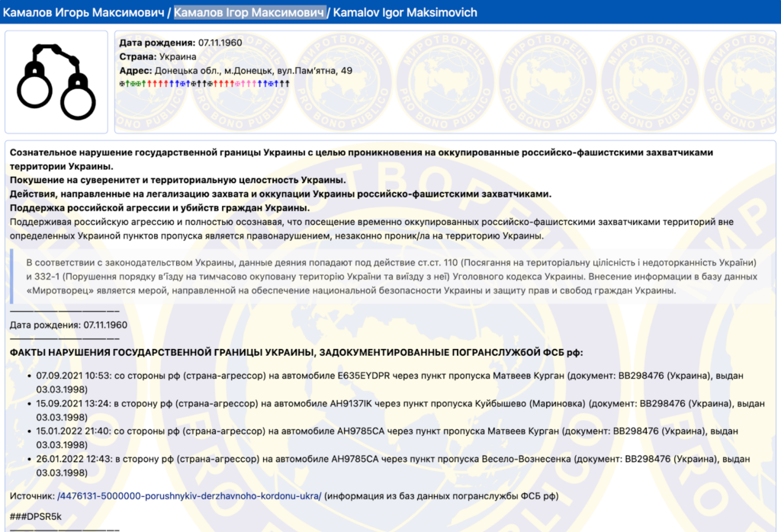This screenshot has height=532, width=781.
Task: Click the pink cross icon in marker row
Action: click(x=237, y=83)
